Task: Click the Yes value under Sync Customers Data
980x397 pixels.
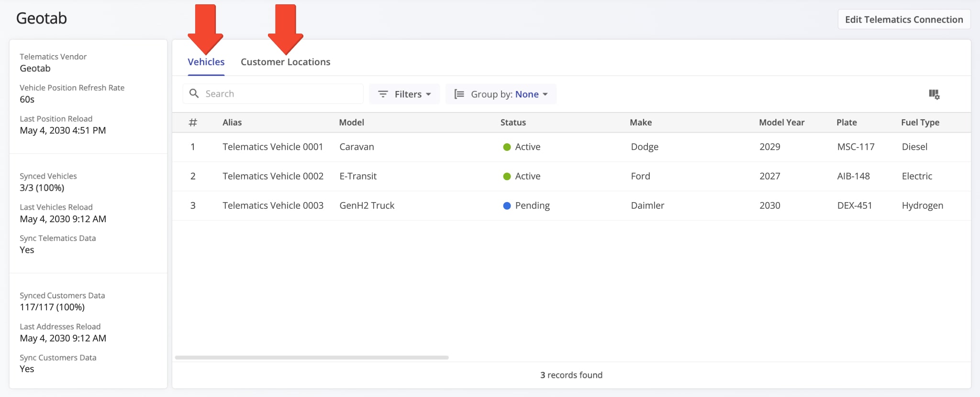Action: (x=27, y=369)
